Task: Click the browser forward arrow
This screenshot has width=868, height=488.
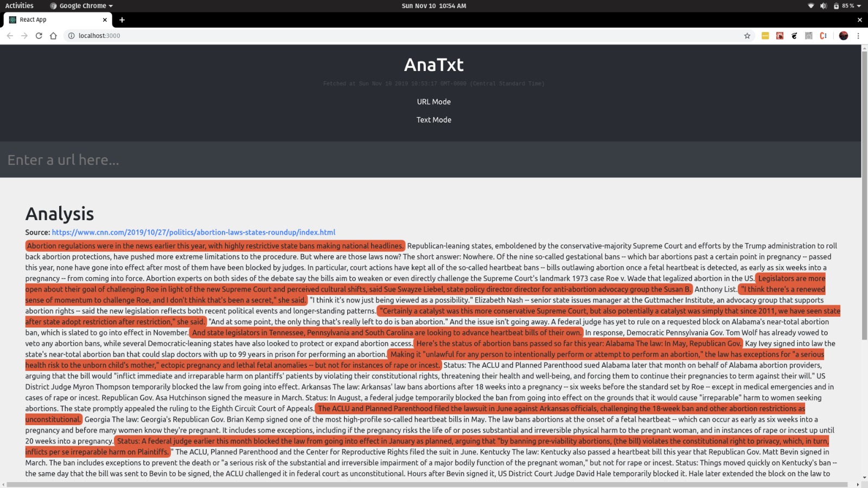Action: pyautogui.click(x=24, y=36)
